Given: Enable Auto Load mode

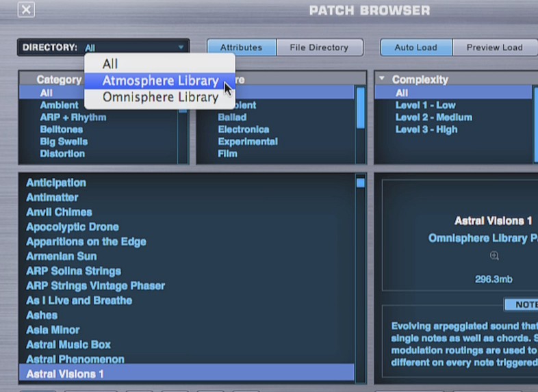Looking at the screenshot, I should (x=416, y=47).
